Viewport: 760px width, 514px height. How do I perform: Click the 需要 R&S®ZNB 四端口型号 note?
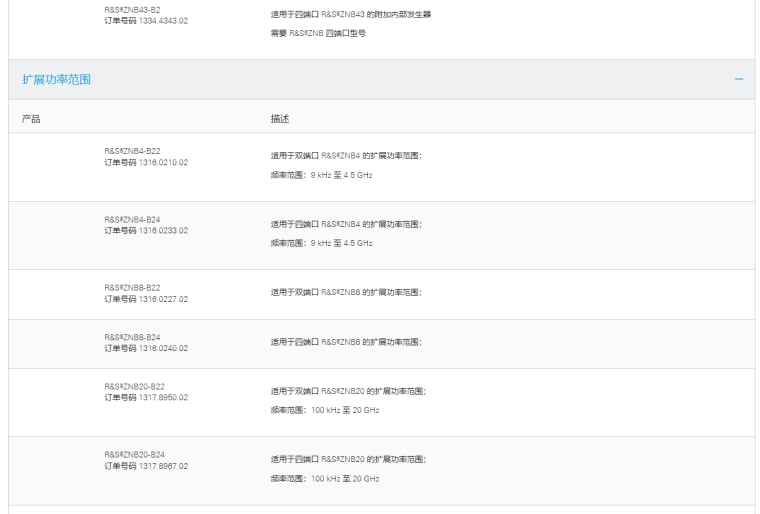point(318,33)
